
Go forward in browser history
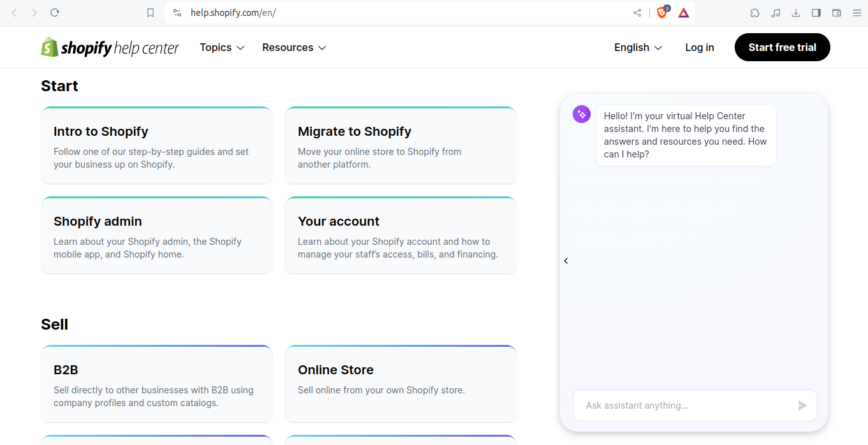[x=34, y=13]
